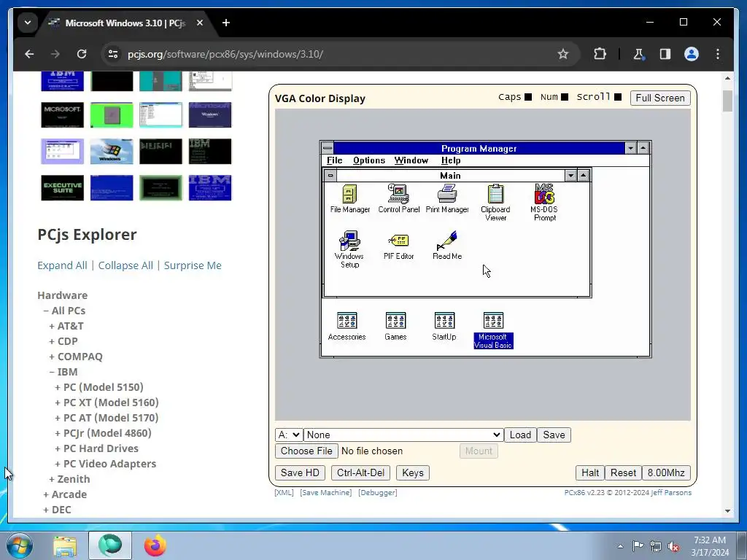Select the Print Manager icon
This screenshot has width=747, height=560.
pyautogui.click(x=447, y=198)
